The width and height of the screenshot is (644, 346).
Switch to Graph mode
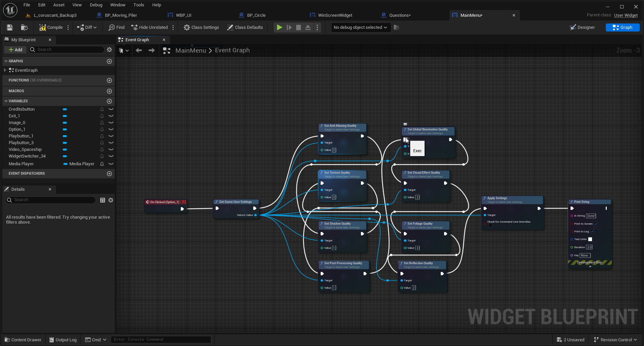point(623,27)
